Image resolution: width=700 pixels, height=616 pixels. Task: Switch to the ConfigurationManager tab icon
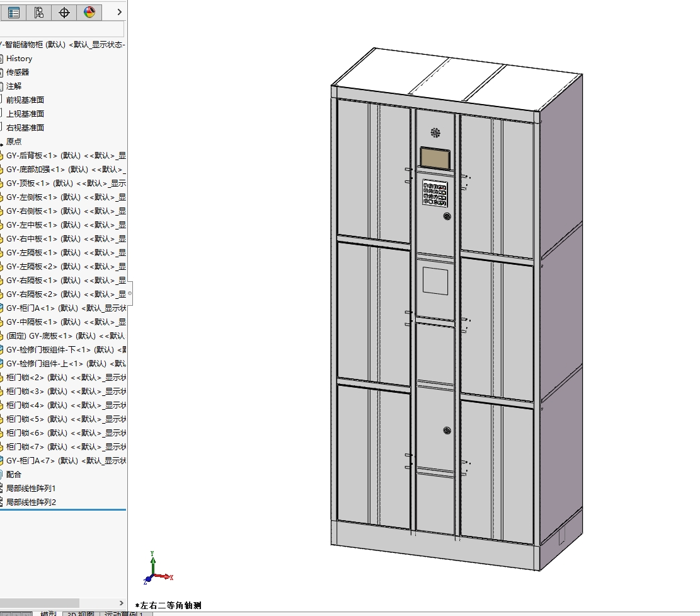click(x=39, y=12)
